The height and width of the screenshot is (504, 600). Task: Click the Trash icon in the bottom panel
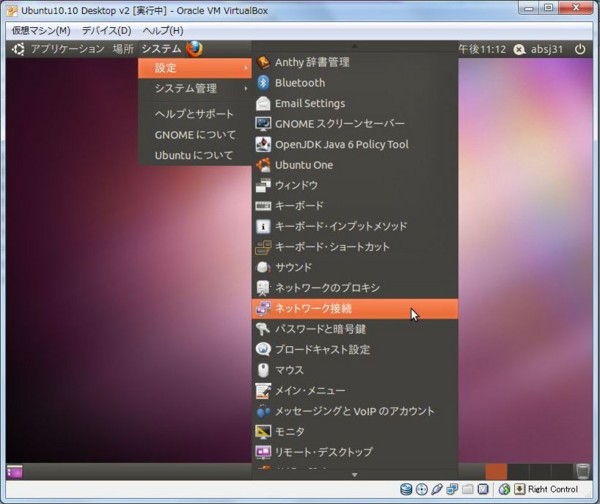(x=583, y=471)
